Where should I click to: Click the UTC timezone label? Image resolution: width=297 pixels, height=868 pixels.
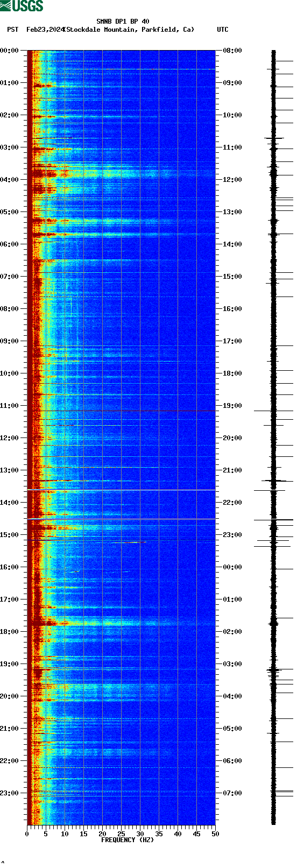(223, 30)
